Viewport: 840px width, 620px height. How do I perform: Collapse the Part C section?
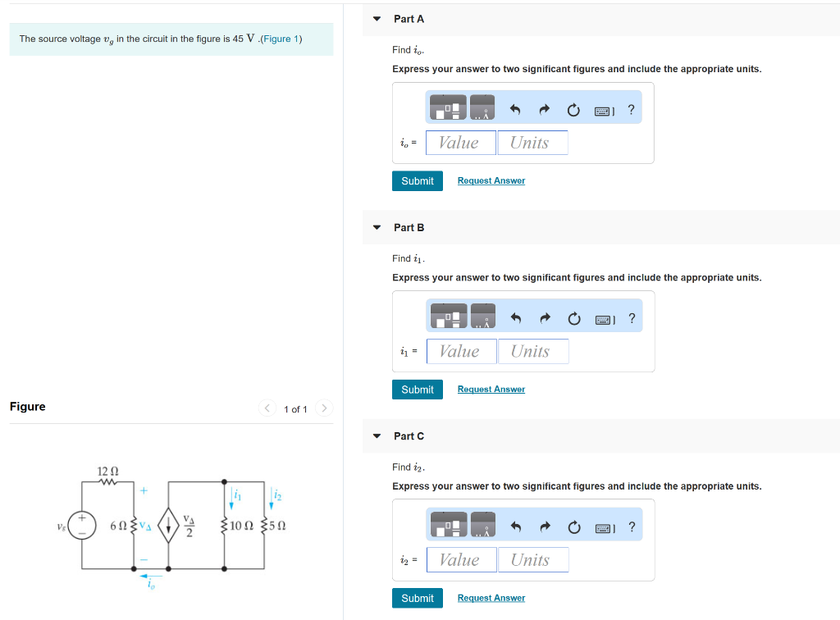pos(376,435)
